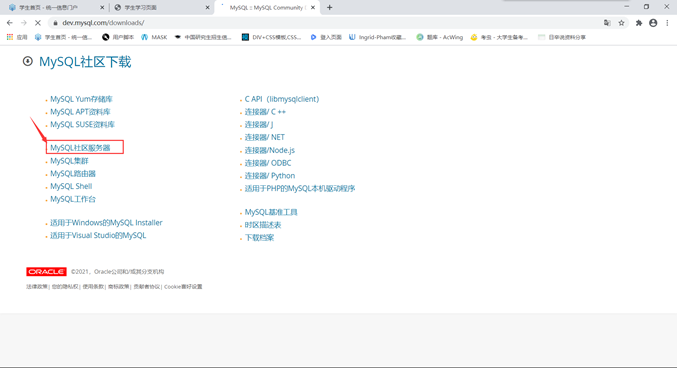The height and width of the screenshot is (368, 677).
Task: Bookmark this page with star icon
Action: (621, 23)
